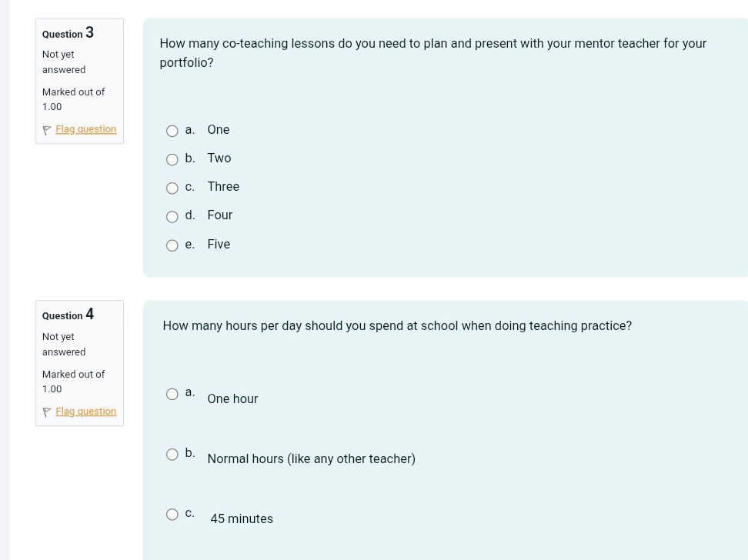Click "Marked out of 1.00" under Question 3
The width and height of the screenshot is (748, 560).
tap(73, 98)
